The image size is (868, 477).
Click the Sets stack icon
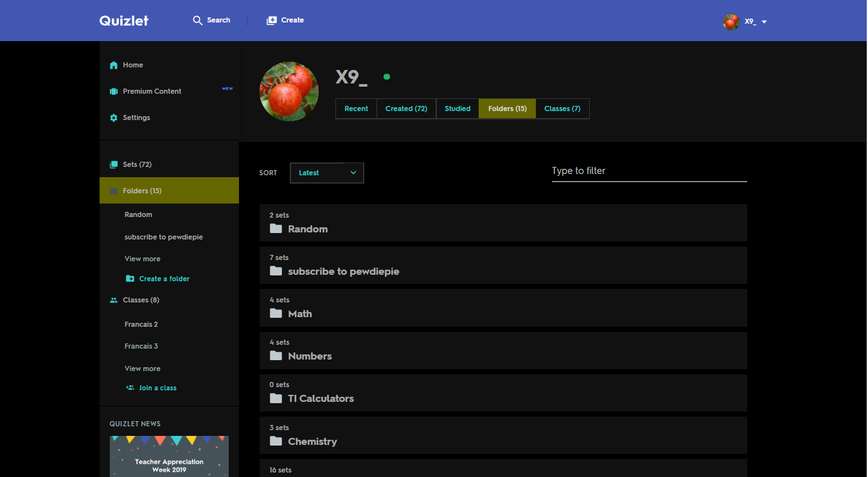tap(114, 164)
